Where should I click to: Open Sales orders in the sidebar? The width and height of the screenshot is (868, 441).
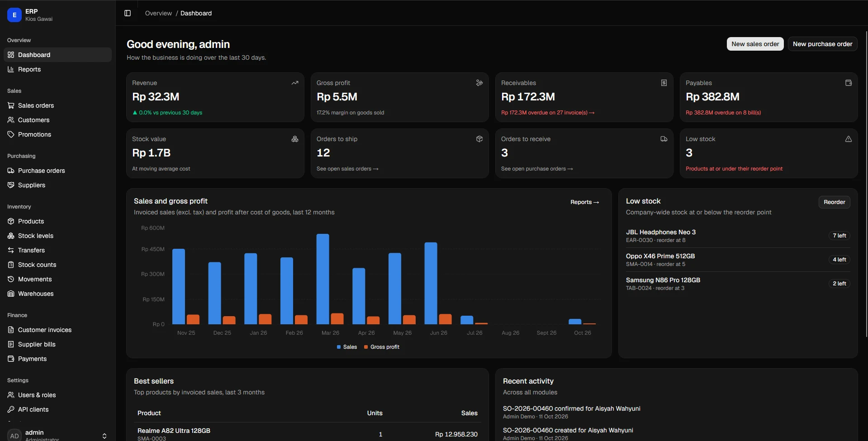(57, 105)
